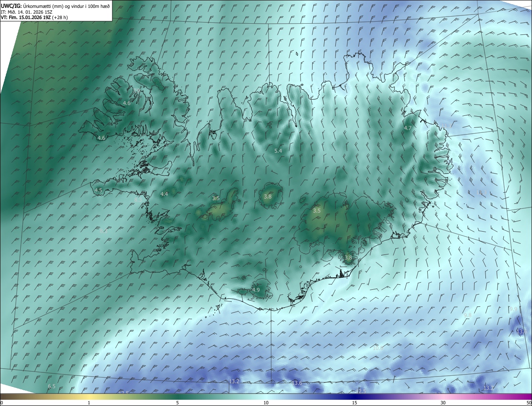
Task: Click the 4.7 value label in east Iceland
Action: (x=408, y=128)
